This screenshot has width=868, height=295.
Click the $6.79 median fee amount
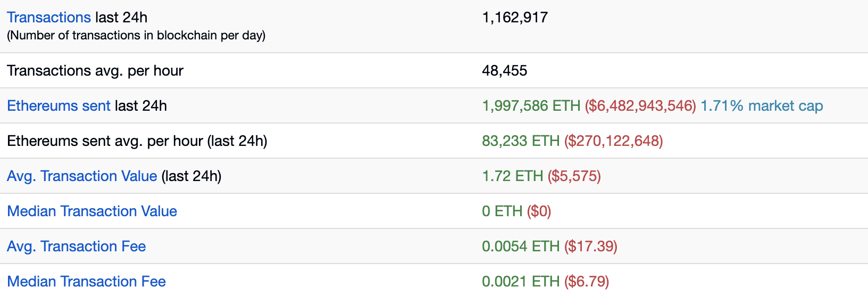(587, 282)
